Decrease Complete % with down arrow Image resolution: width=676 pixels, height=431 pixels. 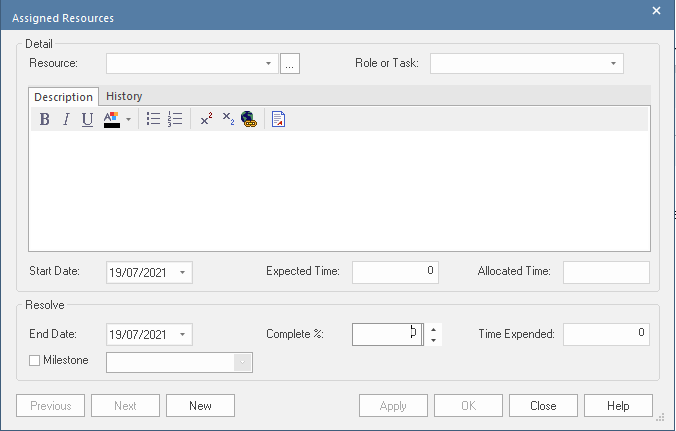pos(433,340)
